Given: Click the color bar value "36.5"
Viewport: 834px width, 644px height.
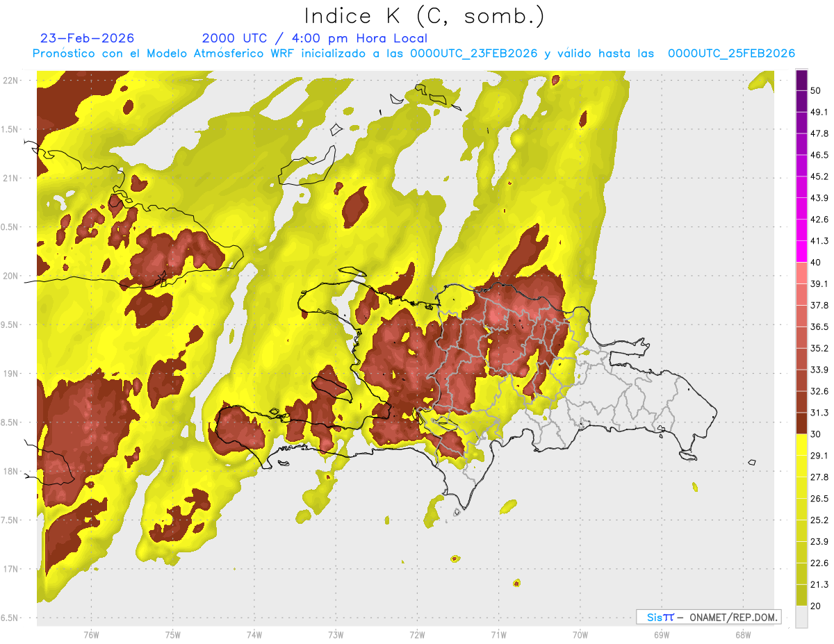Looking at the screenshot, I should (819, 327).
